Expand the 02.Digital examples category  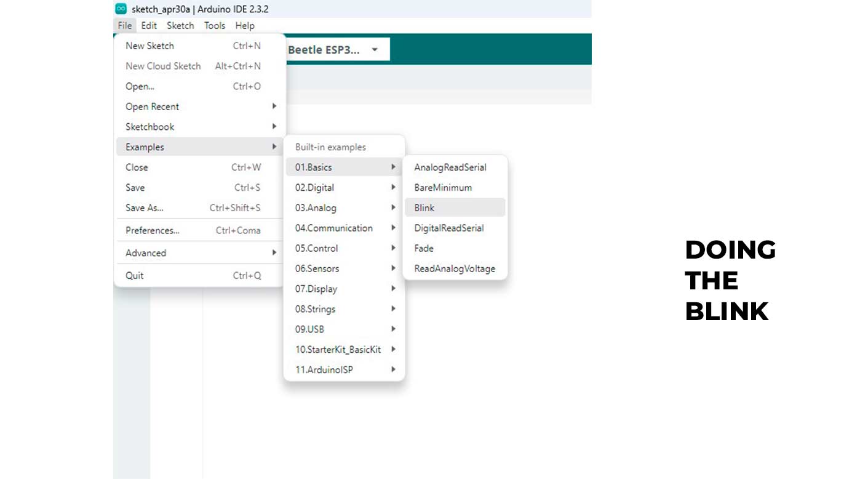(344, 188)
